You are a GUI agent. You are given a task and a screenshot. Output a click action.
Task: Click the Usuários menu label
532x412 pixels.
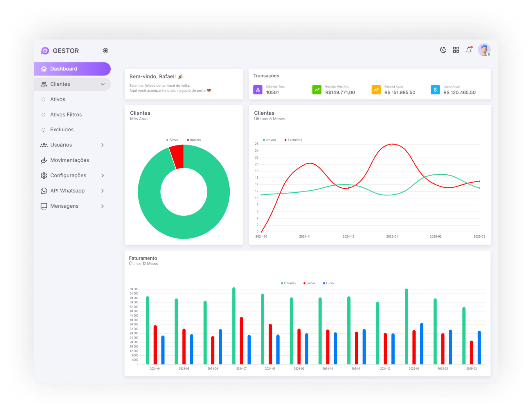pyautogui.click(x=61, y=145)
